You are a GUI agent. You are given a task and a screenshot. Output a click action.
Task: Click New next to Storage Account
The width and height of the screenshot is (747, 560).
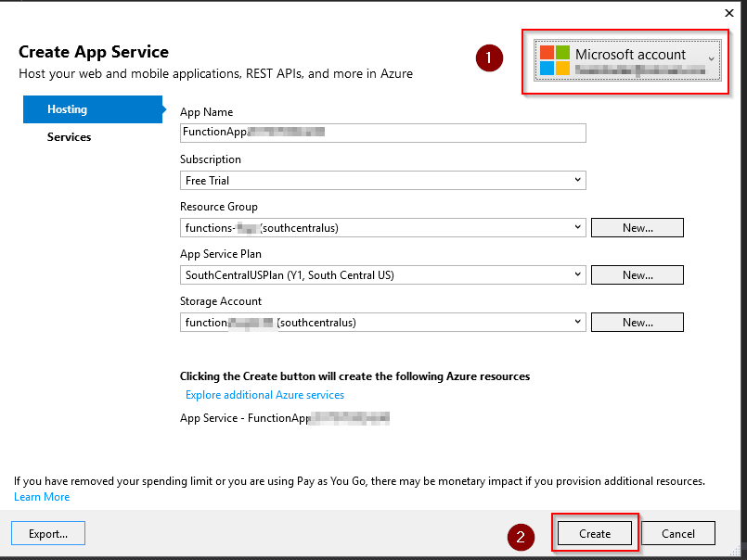coord(638,323)
